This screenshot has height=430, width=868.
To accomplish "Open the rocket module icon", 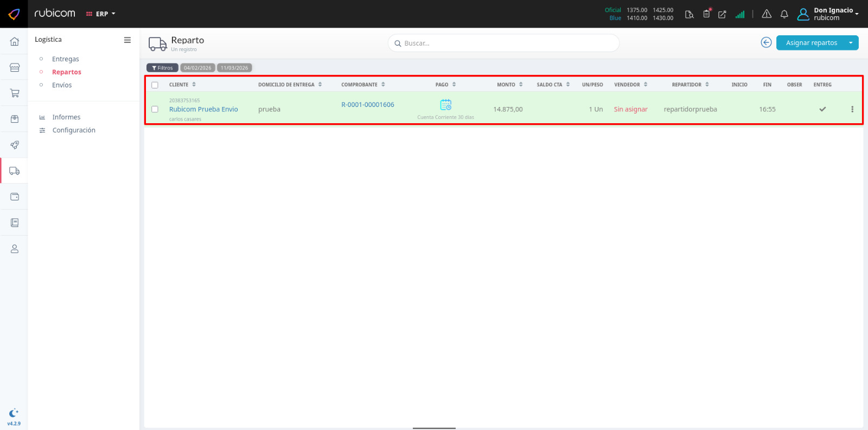I will pos(15,145).
